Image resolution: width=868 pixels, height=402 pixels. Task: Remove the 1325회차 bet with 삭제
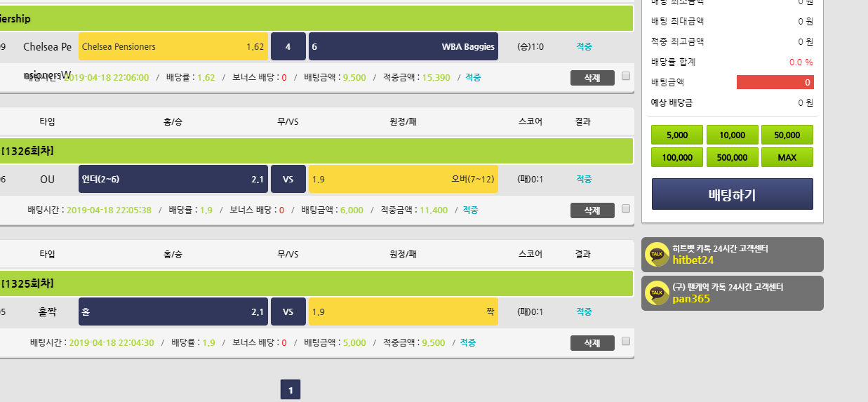point(592,342)
